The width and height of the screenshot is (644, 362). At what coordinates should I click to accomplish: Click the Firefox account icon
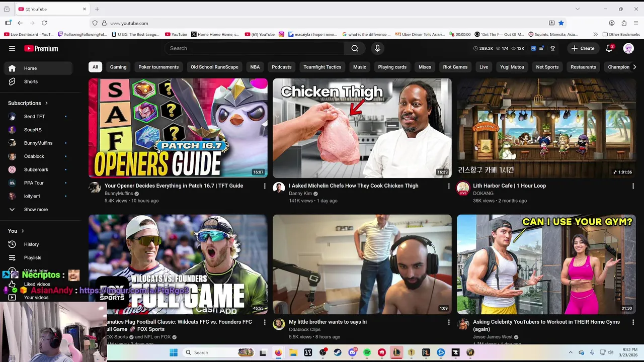[x=612, y=23]
